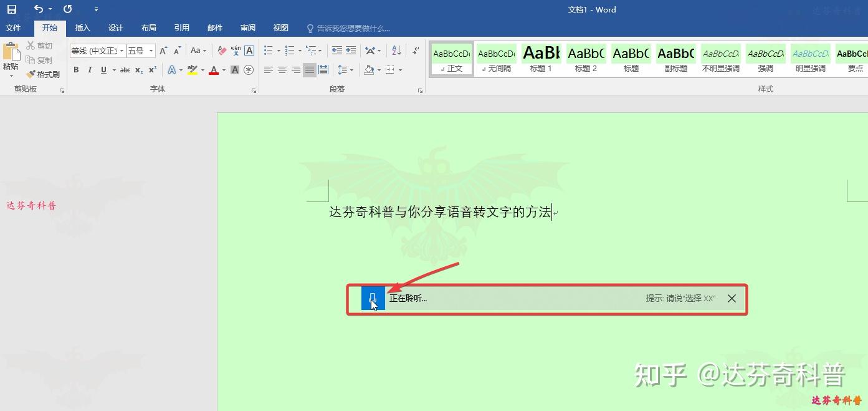Image resolution: width=868 pixels, height=411 pixels.
Task: Close the dictation toolbar
Action: 732,299
